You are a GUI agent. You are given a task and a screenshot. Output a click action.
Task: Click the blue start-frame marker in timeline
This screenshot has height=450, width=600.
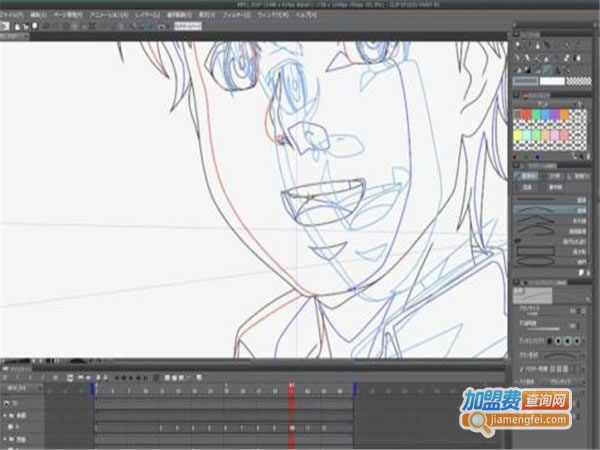pos(92,389)
